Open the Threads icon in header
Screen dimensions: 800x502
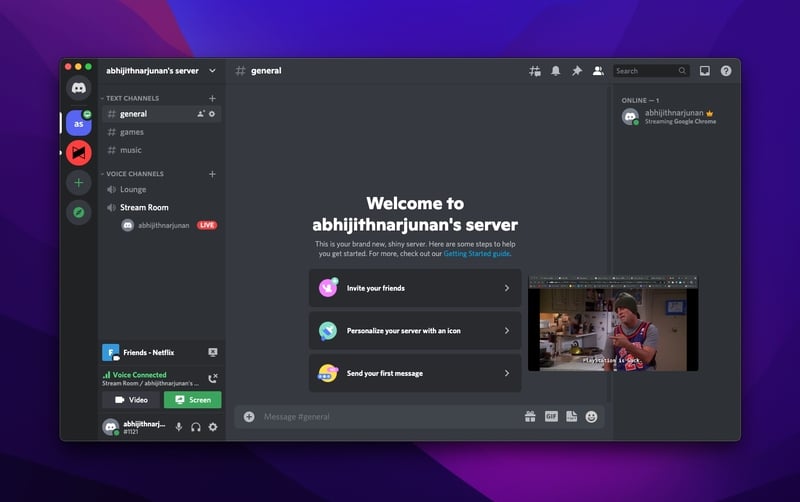coord(535,71)
